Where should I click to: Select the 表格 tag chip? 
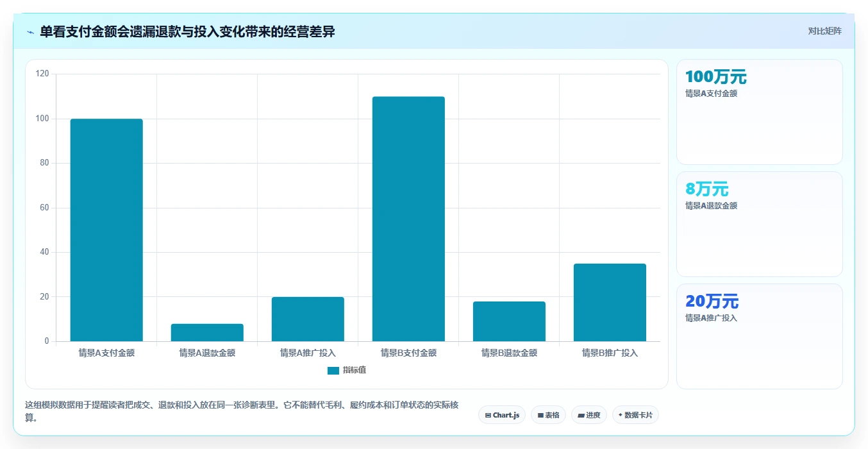pos(548,415)
